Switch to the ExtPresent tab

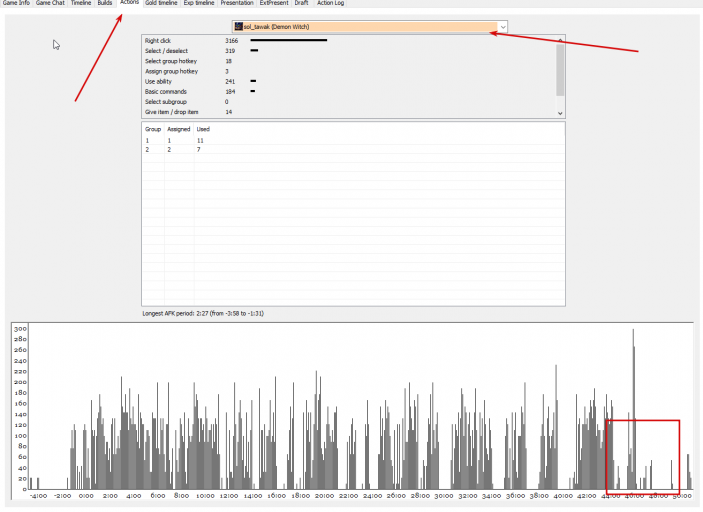click(274, 3)
